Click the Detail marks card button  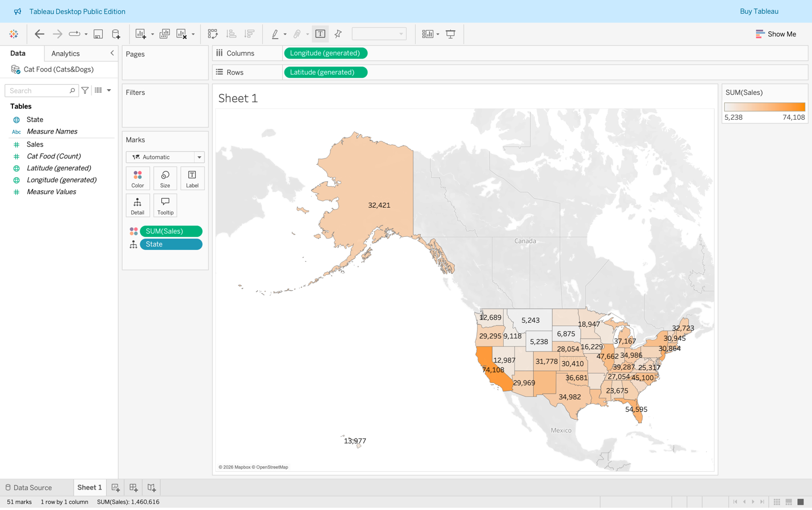137,206
